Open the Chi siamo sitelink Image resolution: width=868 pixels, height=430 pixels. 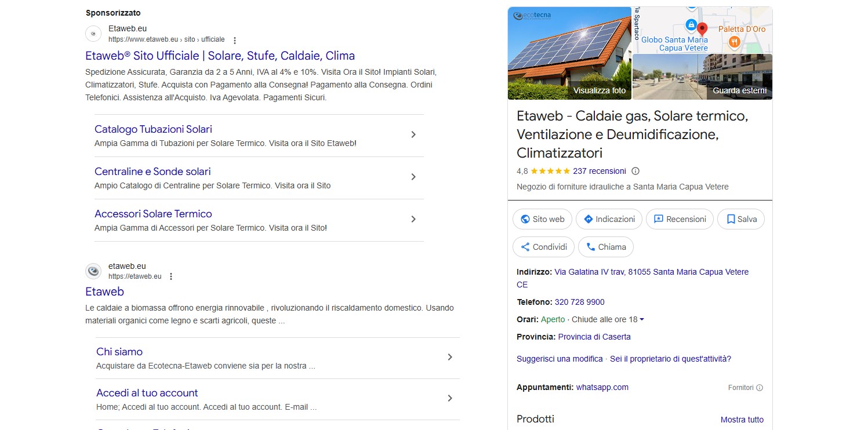tap(119, 352)
